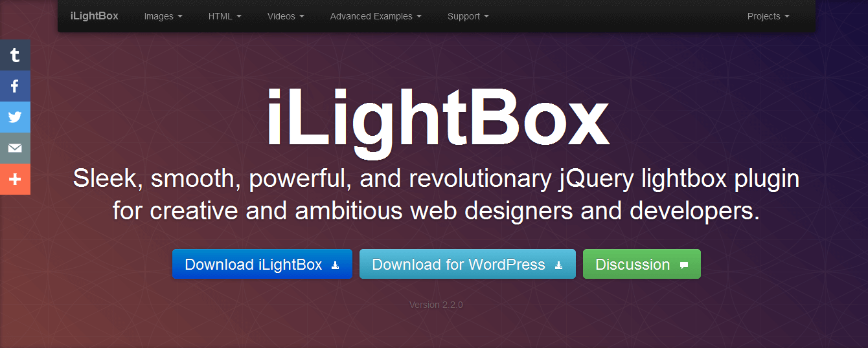Open the Discussion button
Screen dimensions: 868x348
[x=642, y=264]
